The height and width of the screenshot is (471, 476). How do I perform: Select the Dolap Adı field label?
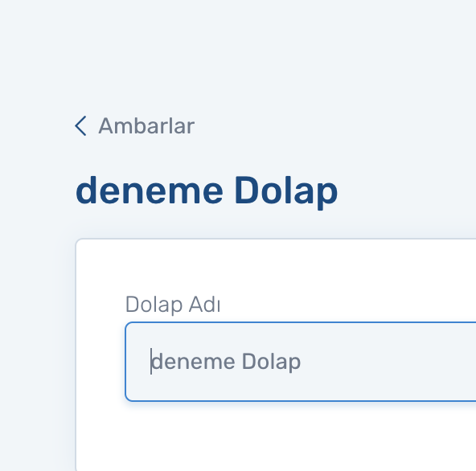coord(173,305)
